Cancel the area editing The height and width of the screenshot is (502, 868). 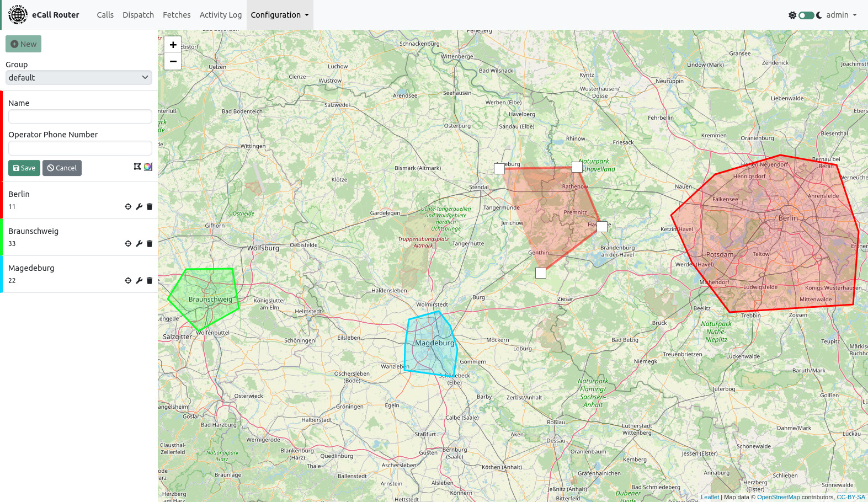62,168
